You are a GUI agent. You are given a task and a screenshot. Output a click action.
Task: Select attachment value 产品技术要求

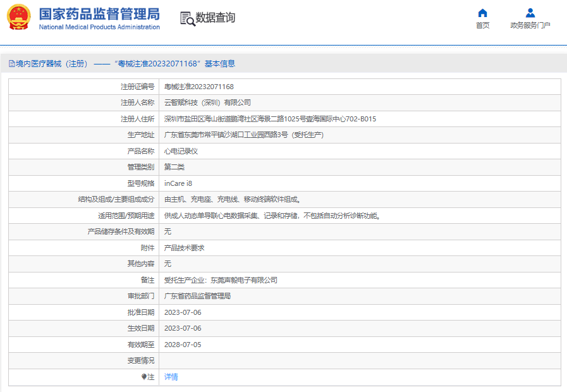pos(185,248)
